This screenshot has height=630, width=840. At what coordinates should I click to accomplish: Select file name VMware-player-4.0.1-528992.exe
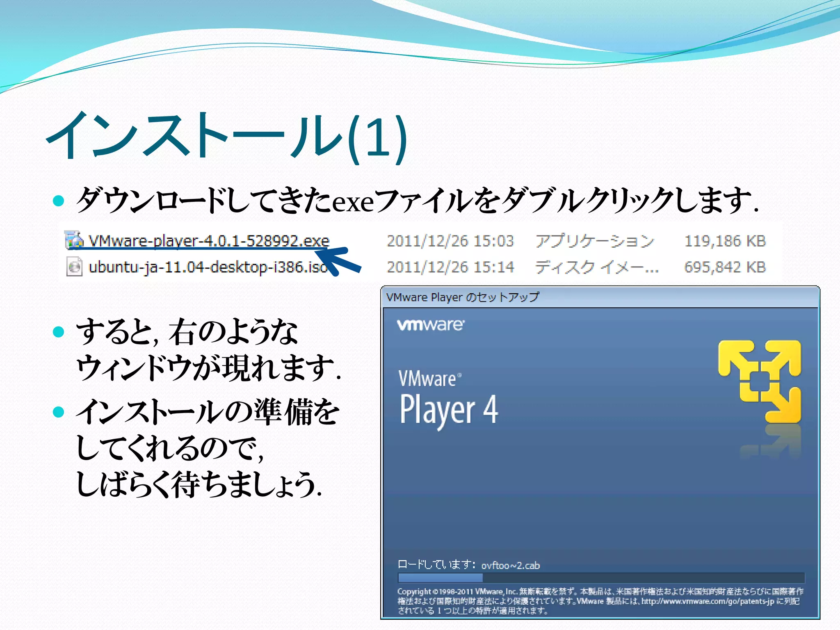(209, 241)
